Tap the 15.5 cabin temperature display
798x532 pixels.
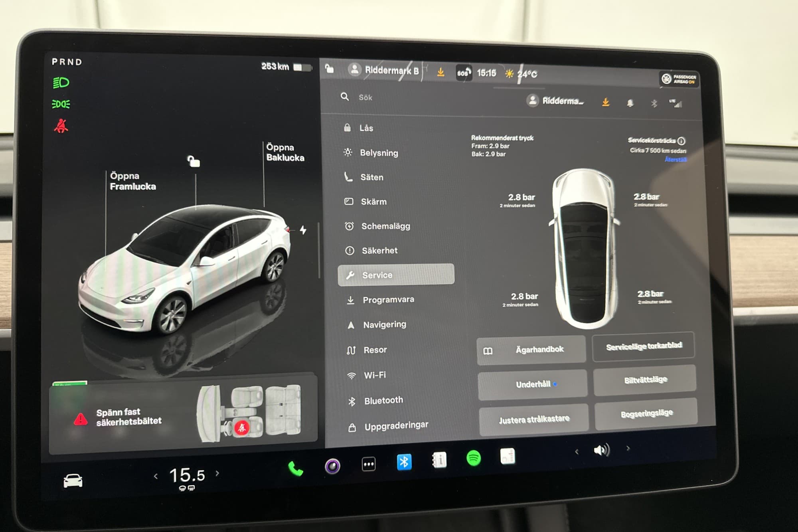[187, 475]
